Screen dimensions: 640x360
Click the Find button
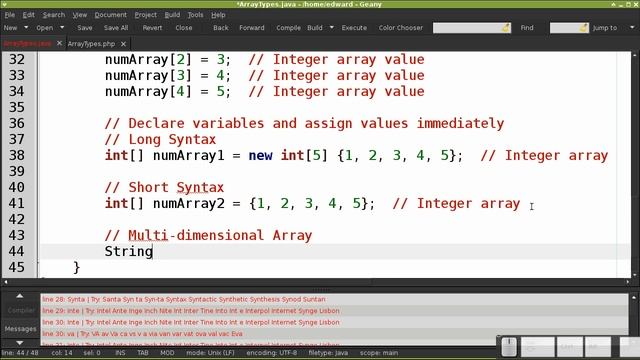527,28
